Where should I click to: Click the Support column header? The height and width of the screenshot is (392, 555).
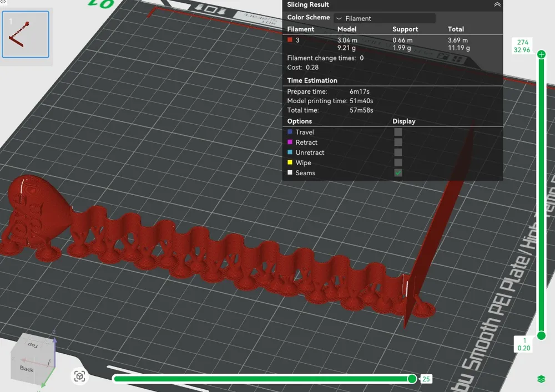[x=405, y=29]
